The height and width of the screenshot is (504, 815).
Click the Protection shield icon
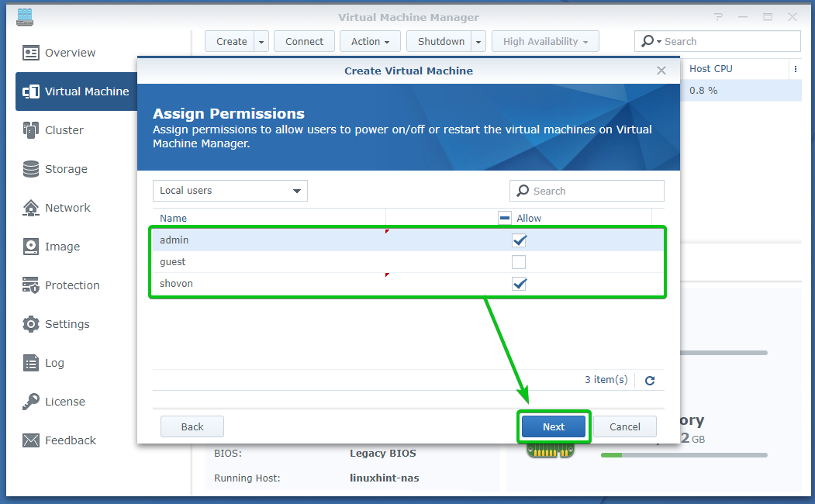coord(31,285)
